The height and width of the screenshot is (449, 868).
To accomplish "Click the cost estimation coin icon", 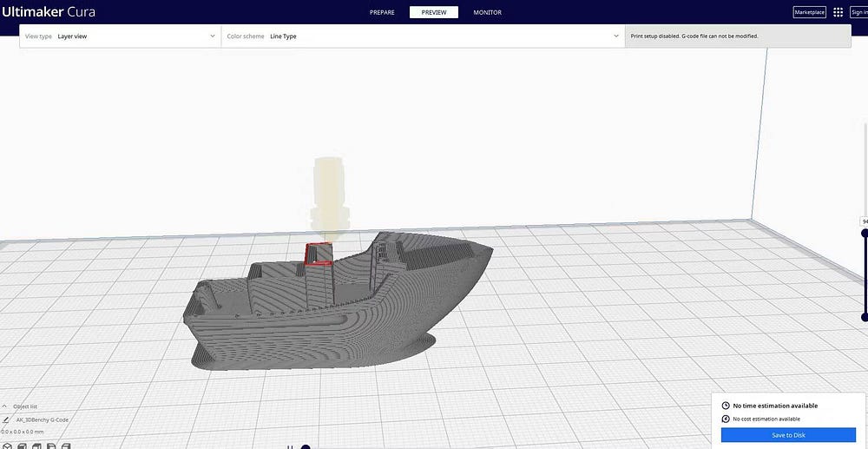I will pyautogui.click(x=726, y=419).
